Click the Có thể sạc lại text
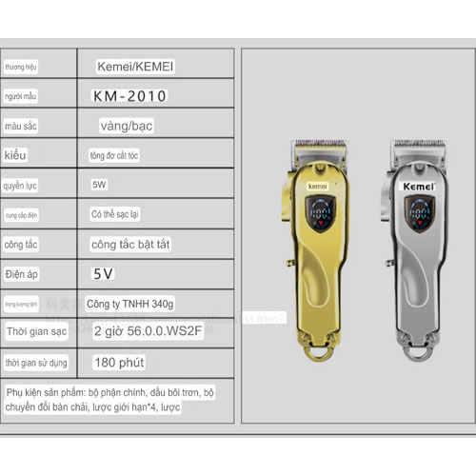The height and width of the screenshot is (476, 476). (115, 214)
